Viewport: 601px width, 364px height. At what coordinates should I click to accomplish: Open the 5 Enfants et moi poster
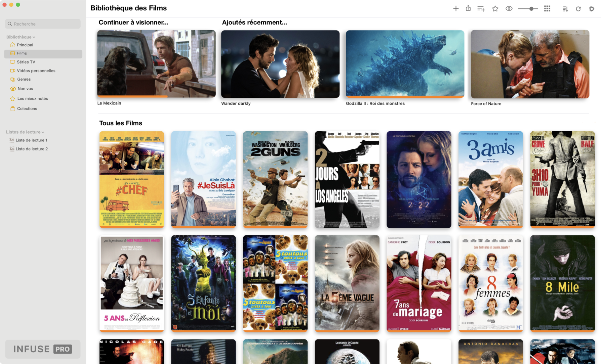pos(203,284)
